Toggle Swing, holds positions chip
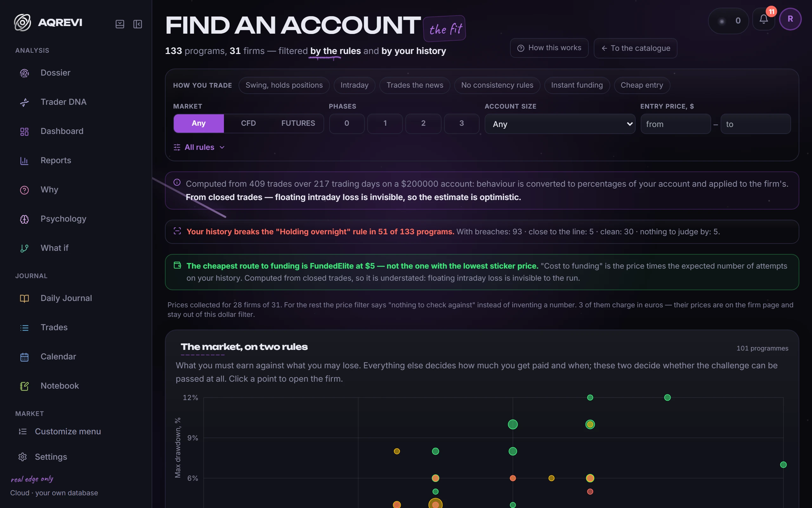Screen dimensions: 812x508 284,85
